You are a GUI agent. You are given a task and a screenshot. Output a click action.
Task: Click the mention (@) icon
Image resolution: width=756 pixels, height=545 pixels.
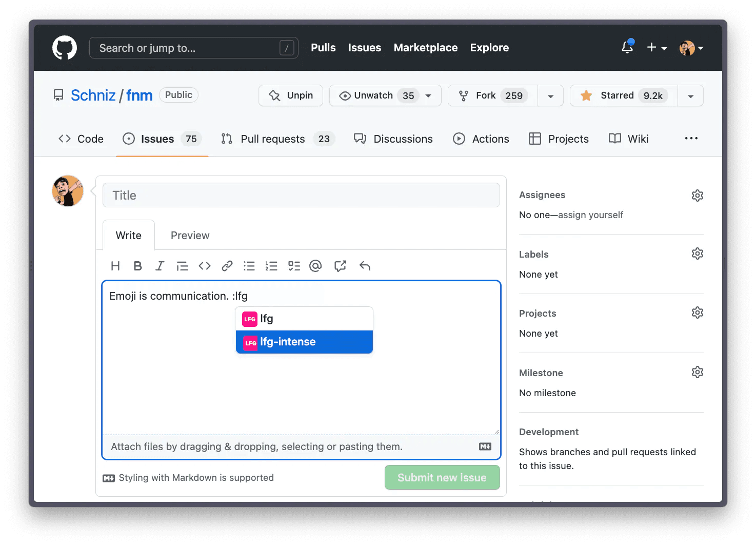pos(315,266)
